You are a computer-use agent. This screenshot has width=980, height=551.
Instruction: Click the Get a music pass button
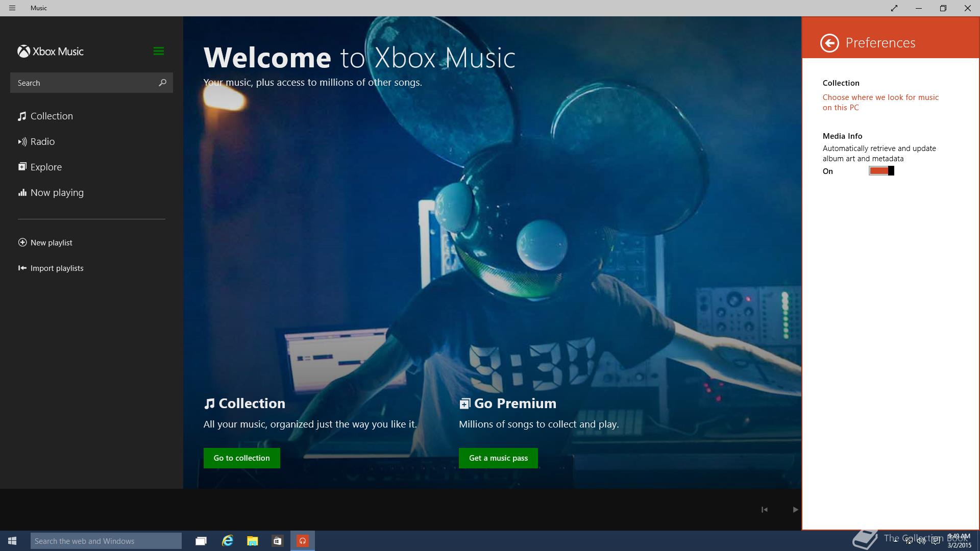pyautogui.click(x=498, y=458)
